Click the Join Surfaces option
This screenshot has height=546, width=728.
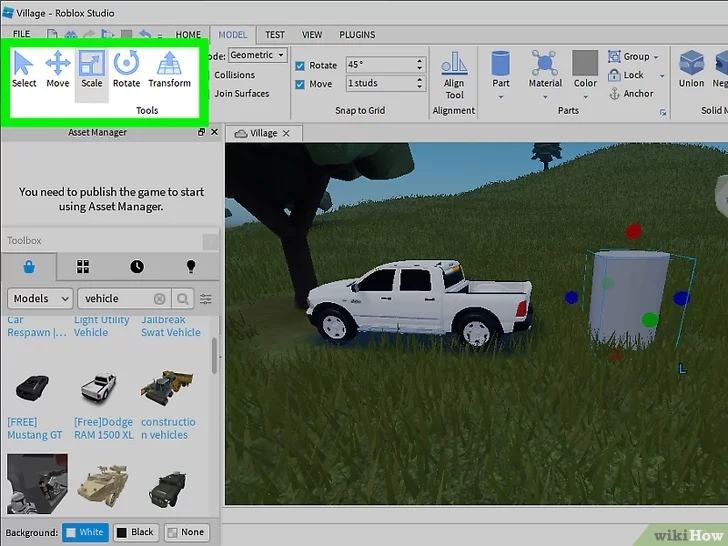point(241,94)
